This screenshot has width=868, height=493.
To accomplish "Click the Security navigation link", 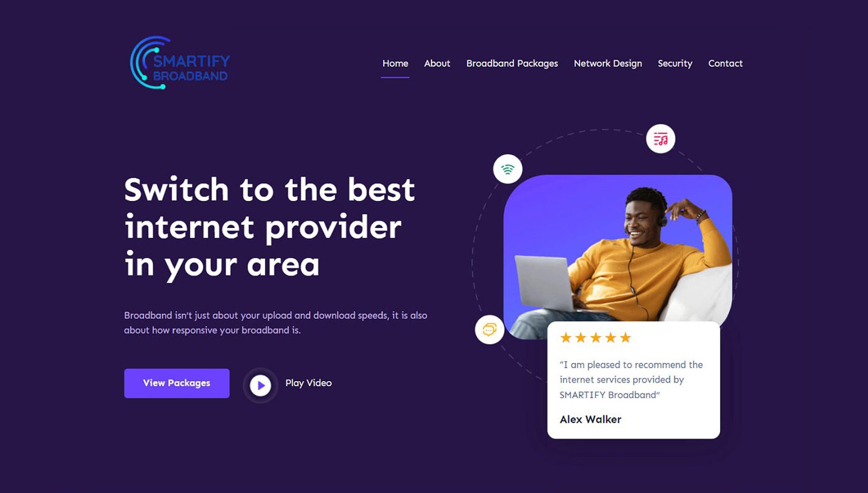I will point(675,63).
